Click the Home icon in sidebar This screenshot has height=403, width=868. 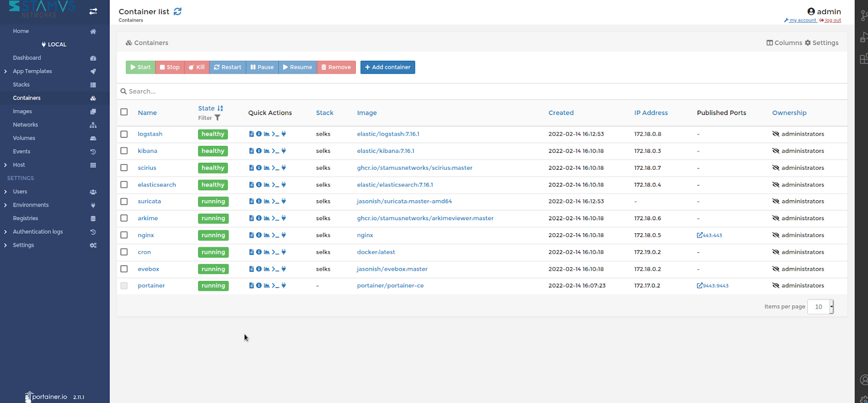pos(93,31)
